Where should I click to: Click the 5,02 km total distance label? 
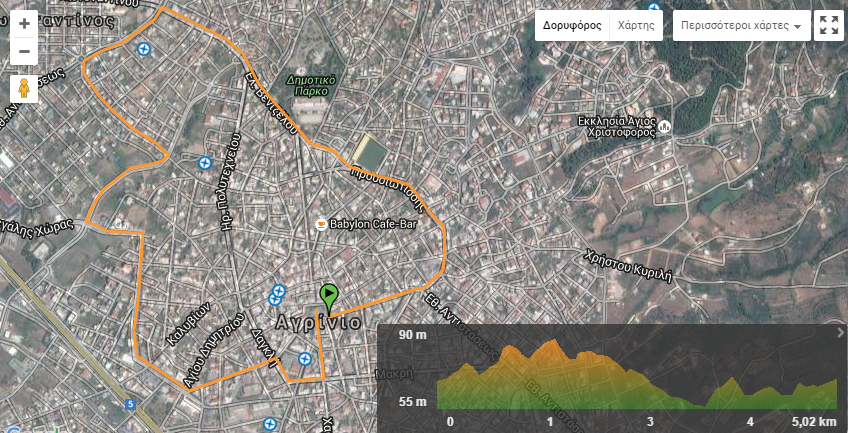point(810,422)
